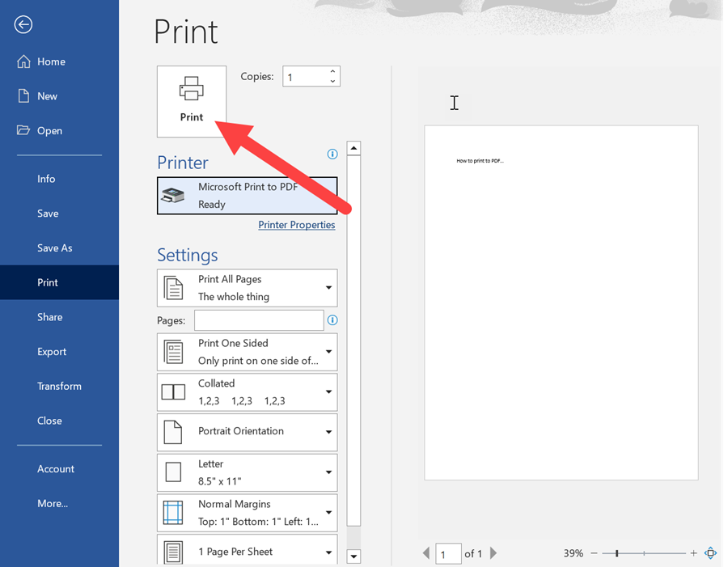Expand the 1 Page Per Sheet dropdown
This screenshot has width=728, height=567.
pos(247,551)
